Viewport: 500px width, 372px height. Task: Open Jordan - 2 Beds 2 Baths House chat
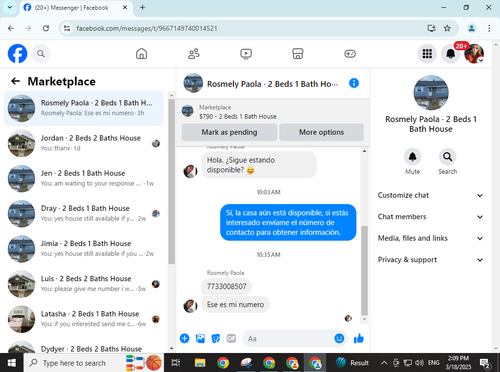84,143
